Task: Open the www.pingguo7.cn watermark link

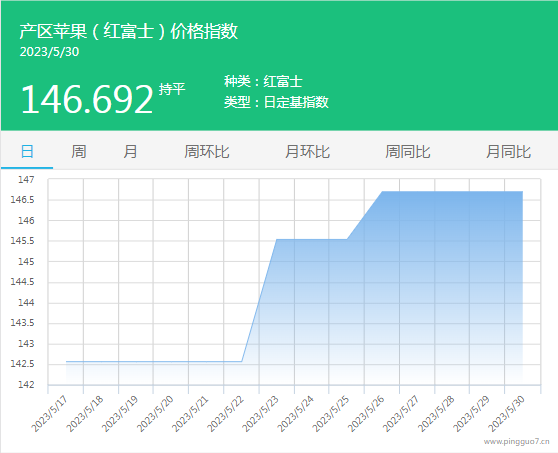Action: click(x=516, y=442)
